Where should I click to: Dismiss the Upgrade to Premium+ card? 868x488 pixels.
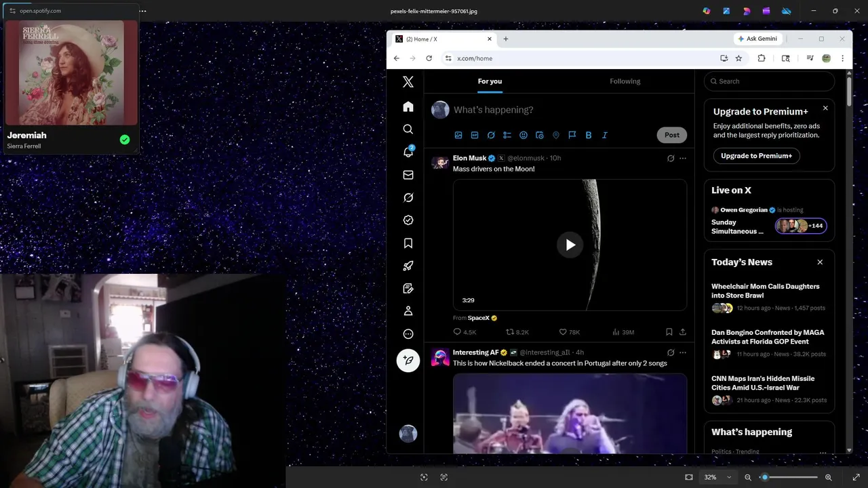pyautogui.click(x=825, y=108)
